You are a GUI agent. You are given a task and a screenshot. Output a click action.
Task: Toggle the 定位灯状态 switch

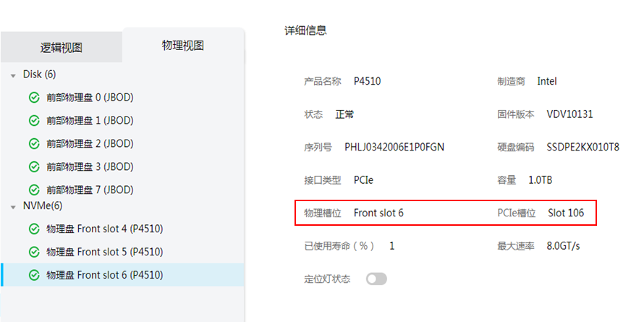(376, 279)
